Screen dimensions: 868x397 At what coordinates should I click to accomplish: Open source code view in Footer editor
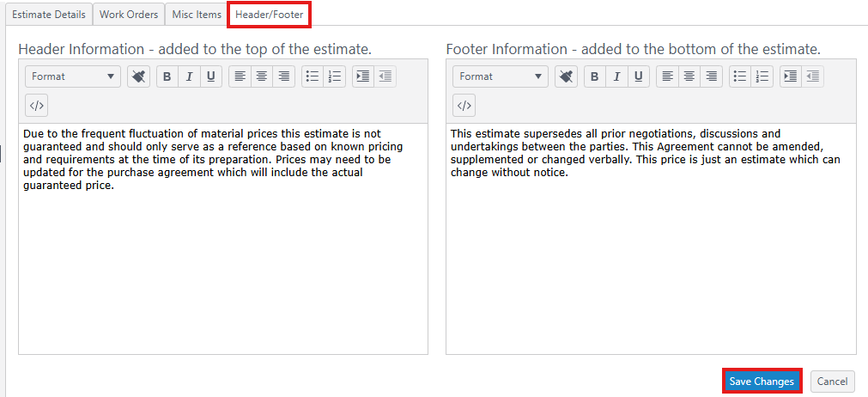(464, 105)
